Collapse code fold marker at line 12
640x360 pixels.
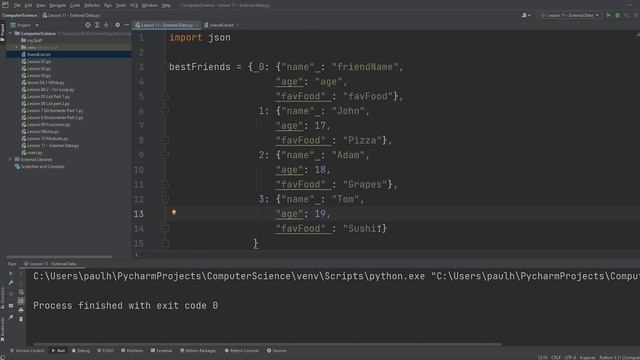pos(165,199)
